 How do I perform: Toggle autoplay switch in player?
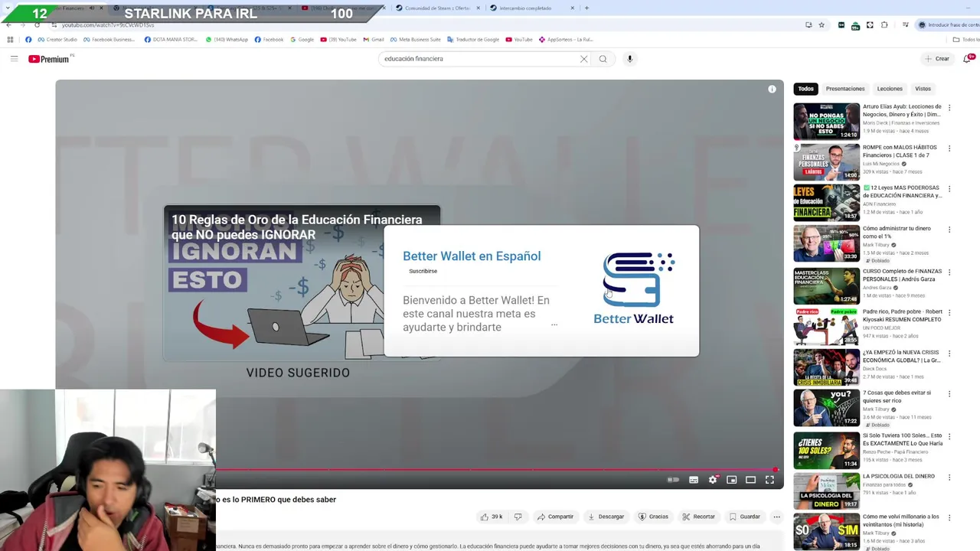click(x=673, y=480)
